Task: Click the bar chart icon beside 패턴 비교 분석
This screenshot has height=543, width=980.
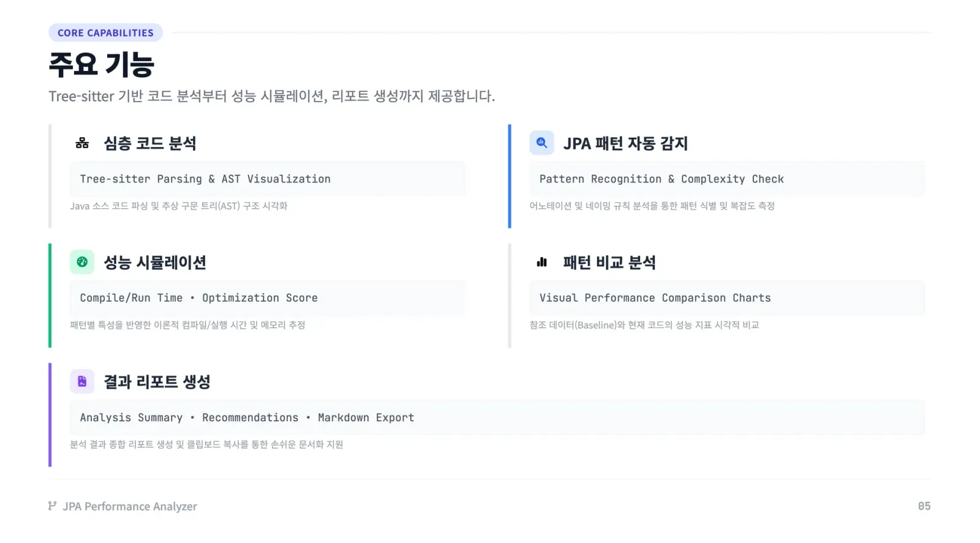Action: tap(541, 262)
